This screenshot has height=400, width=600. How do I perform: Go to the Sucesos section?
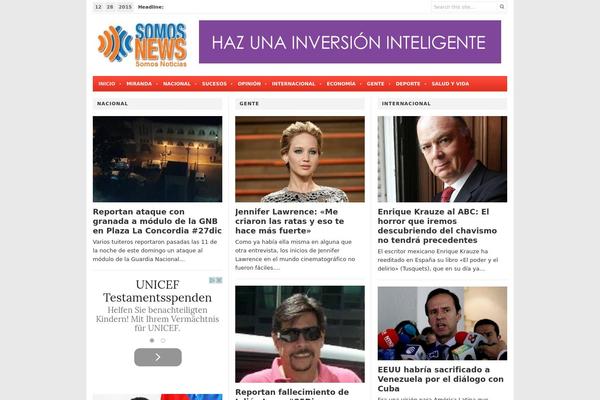tap(214, 83)
